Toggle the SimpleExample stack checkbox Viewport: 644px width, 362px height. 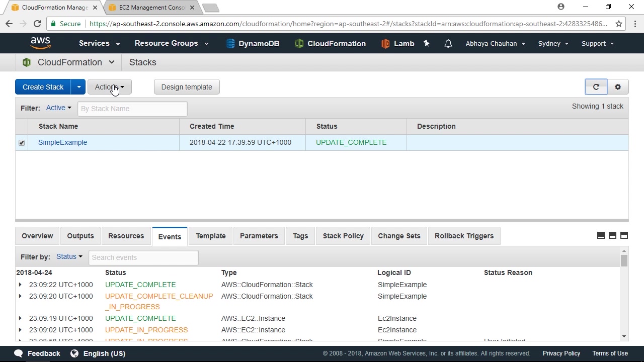coord(22,143)
